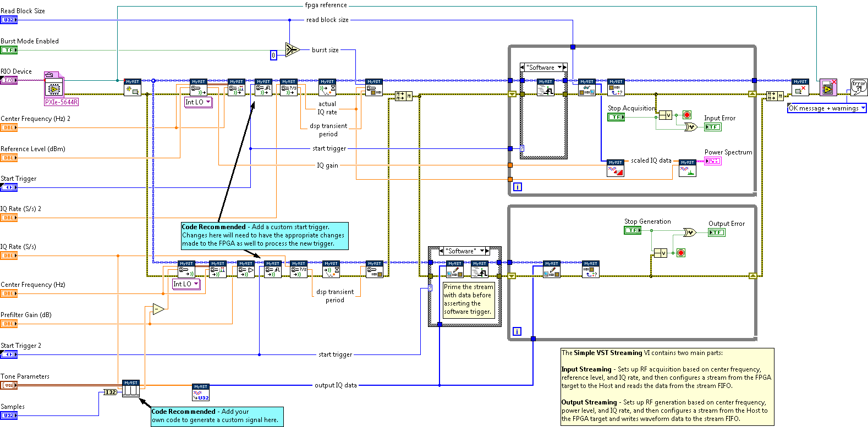
Task: Select the OR gate feeding Output Error
Action: (689, 232)
